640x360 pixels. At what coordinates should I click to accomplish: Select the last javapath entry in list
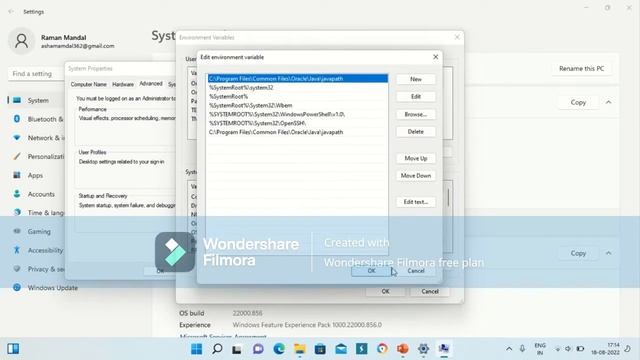coord(298,132)
